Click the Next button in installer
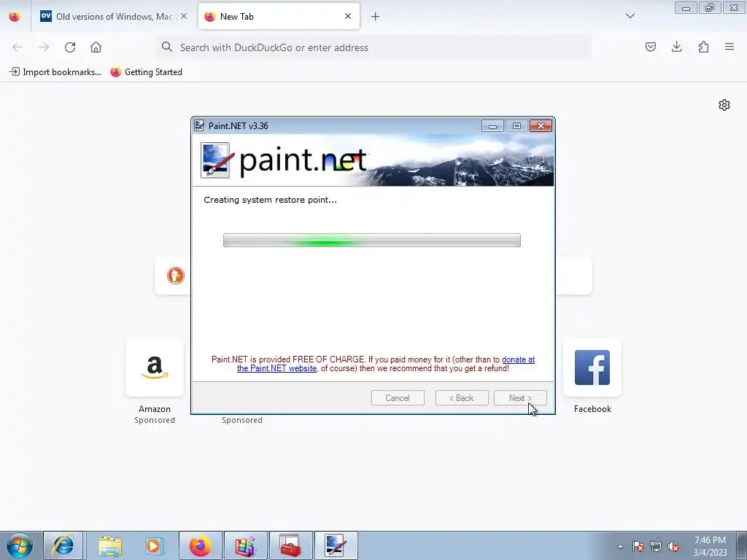Viewport: 747px width, 560px height. tap(520, 398)
